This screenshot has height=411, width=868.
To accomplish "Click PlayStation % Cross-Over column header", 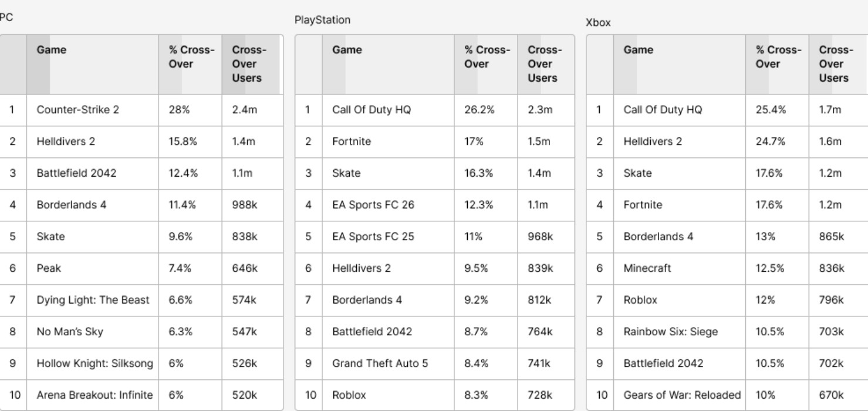I will [x=486, y=64].
